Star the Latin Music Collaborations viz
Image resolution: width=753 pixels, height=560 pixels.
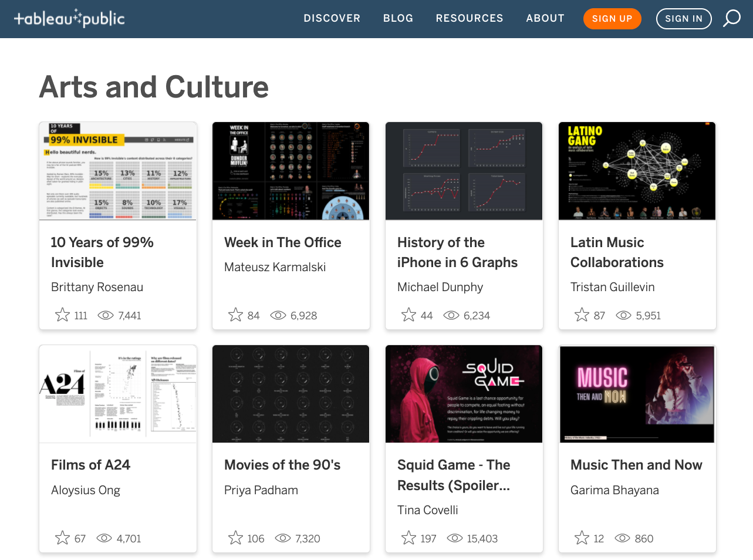[582, 315]
